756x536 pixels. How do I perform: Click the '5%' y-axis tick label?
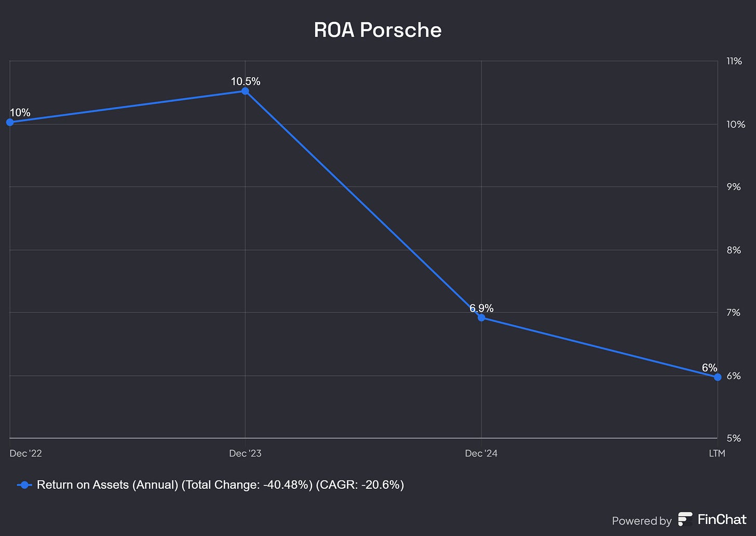pos(734,438)
